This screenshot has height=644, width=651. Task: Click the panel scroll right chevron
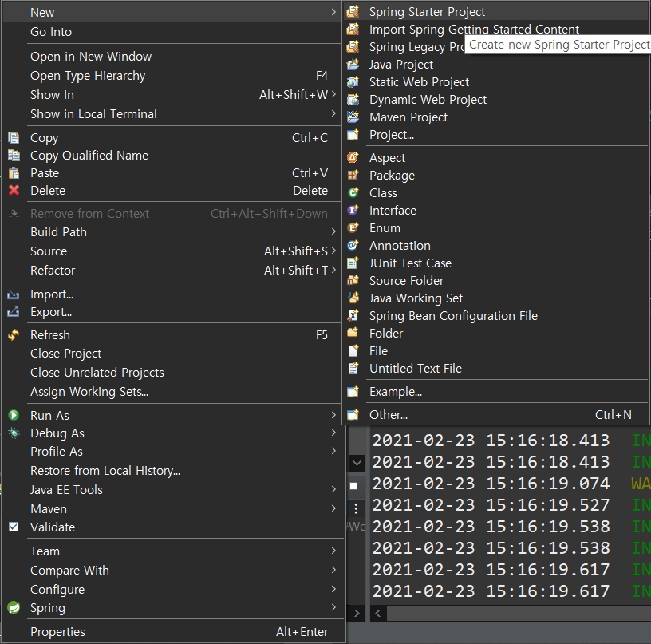357,613
